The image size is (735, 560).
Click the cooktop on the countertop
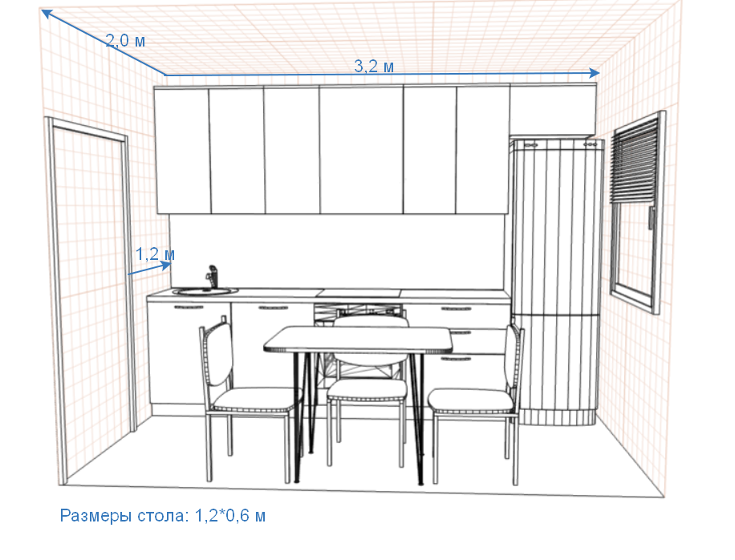point(359,294)
